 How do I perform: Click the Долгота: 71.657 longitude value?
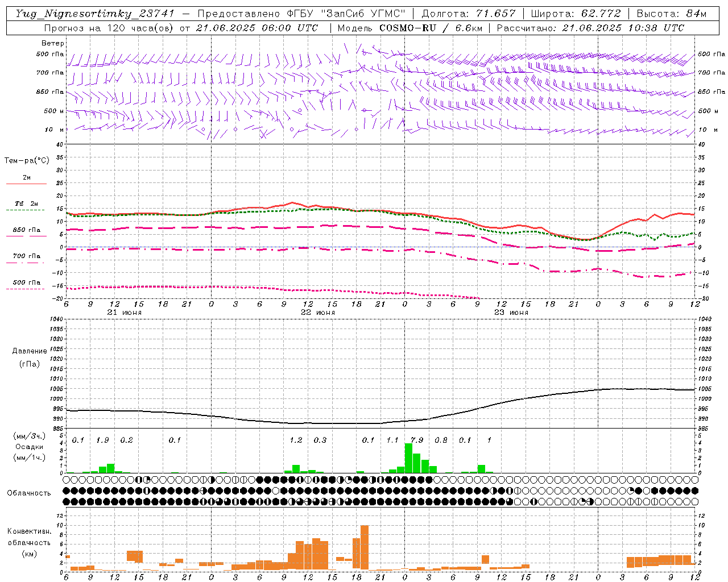pos(469,14)
